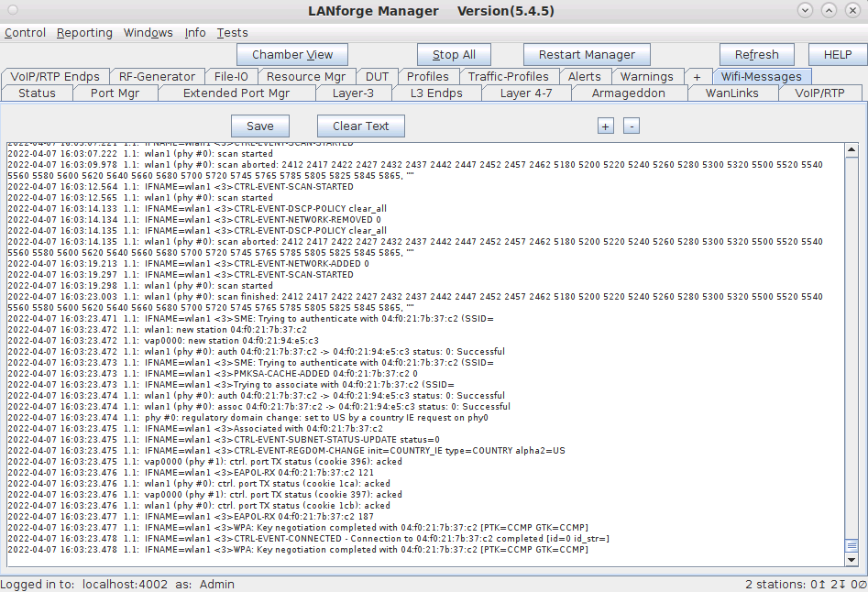
Task: Click the CTRL-EVENT-SUBNET-STATUS-UPDATE log line
Action: [x=224, y=440]
